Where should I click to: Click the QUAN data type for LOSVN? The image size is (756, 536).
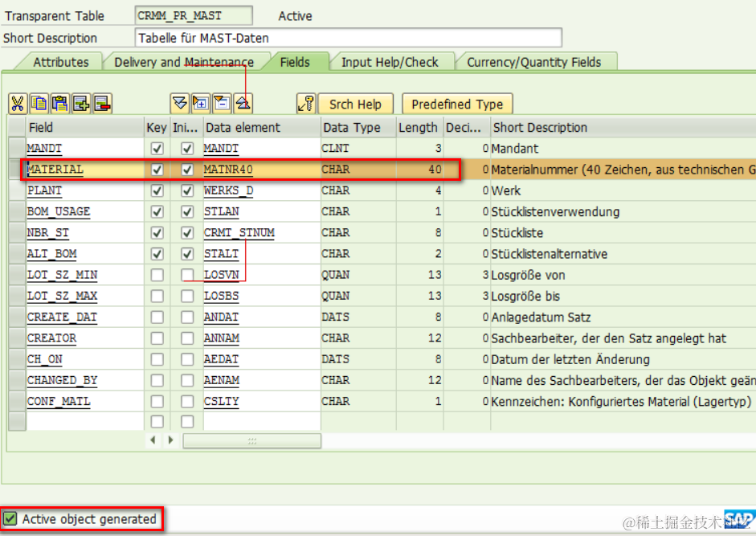click(336, 275)
